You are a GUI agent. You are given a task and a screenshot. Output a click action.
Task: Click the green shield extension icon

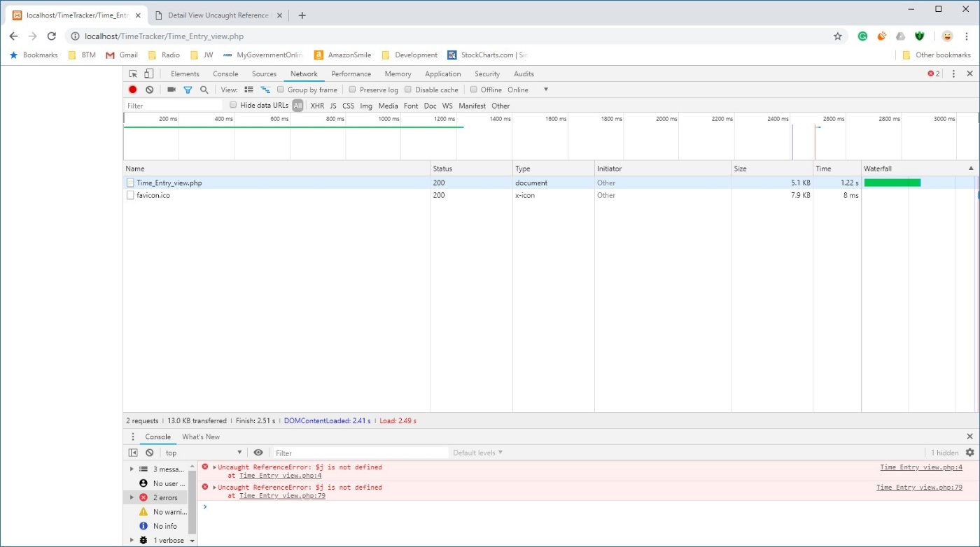(920, 36)
